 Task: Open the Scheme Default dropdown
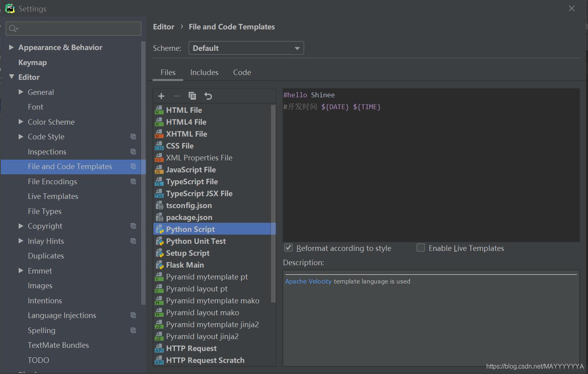(x=246, y=48)
